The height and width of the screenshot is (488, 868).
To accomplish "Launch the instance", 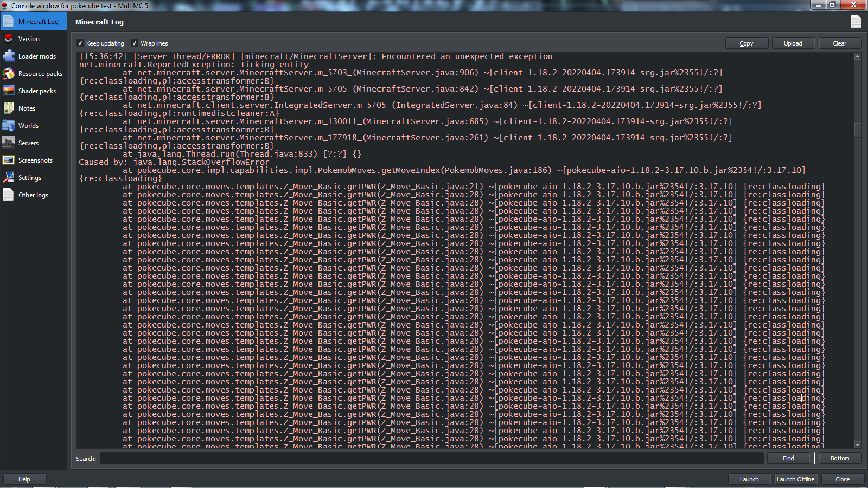I will [x=749, y=479].
